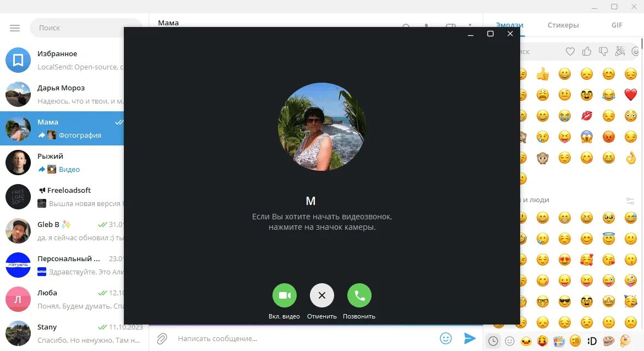Screen dimensions: 644x351
Task: Open the Stany chat
Action: click(x=74, y=333)
